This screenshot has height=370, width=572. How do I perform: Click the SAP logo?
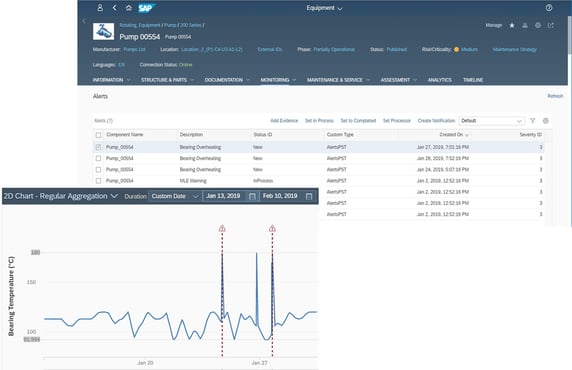tap(147, 8)
